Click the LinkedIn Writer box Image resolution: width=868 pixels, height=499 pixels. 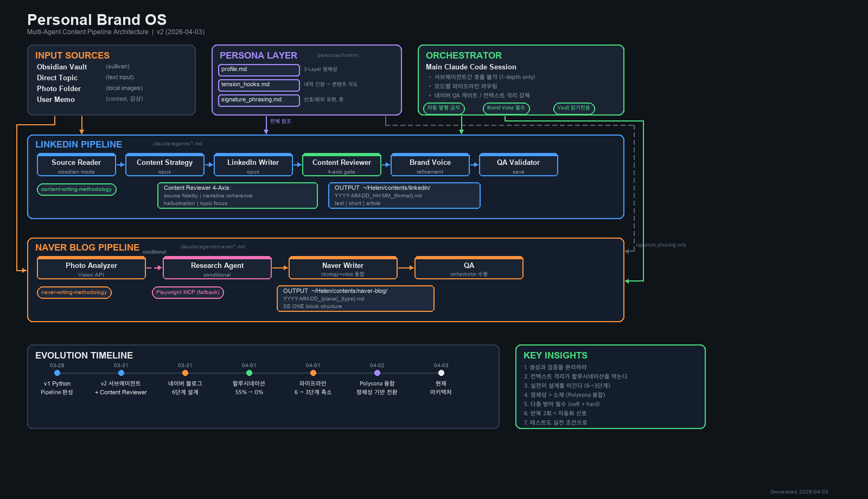(253, 165)
